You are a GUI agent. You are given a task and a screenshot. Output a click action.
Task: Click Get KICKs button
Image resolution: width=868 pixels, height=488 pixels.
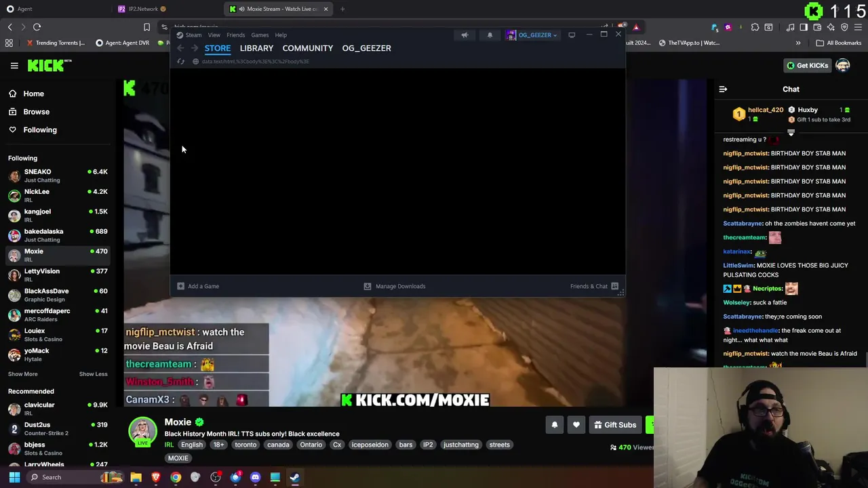[807, 66]
